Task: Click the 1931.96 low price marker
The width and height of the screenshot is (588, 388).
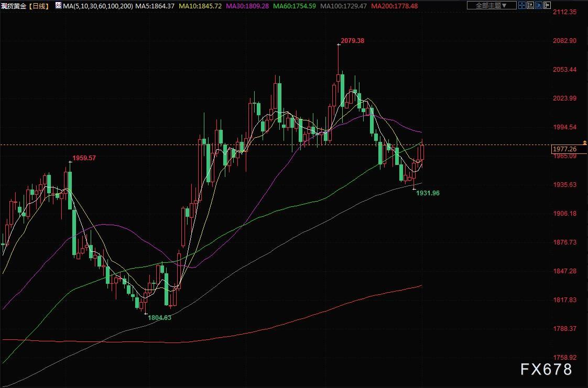Action: coord(428,193)
